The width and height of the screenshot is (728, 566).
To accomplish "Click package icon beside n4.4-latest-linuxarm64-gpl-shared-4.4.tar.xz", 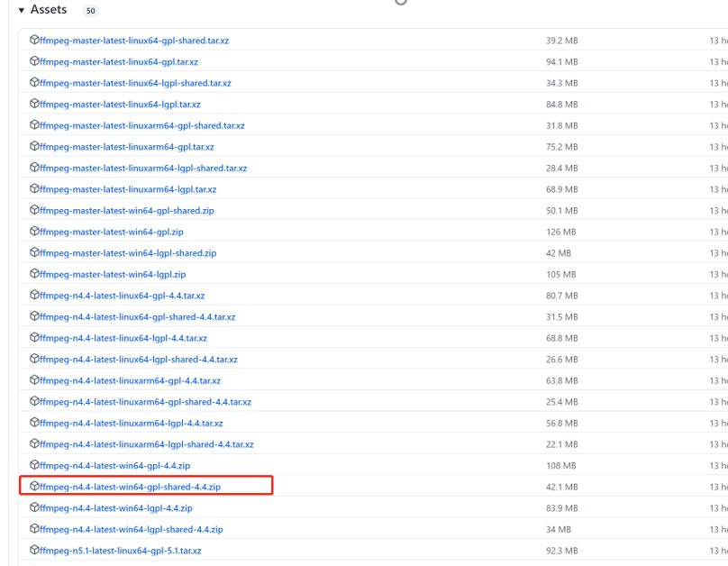I will click(34, 401).
